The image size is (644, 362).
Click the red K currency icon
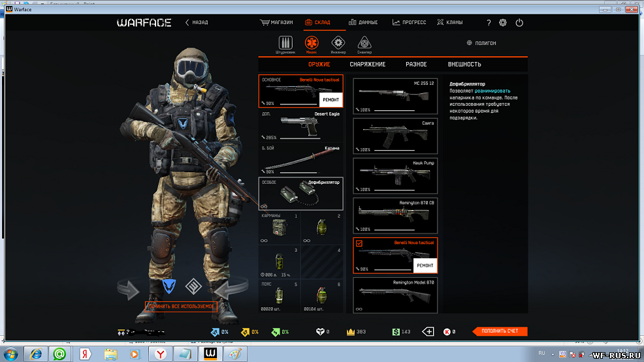[x=447, y=331]
